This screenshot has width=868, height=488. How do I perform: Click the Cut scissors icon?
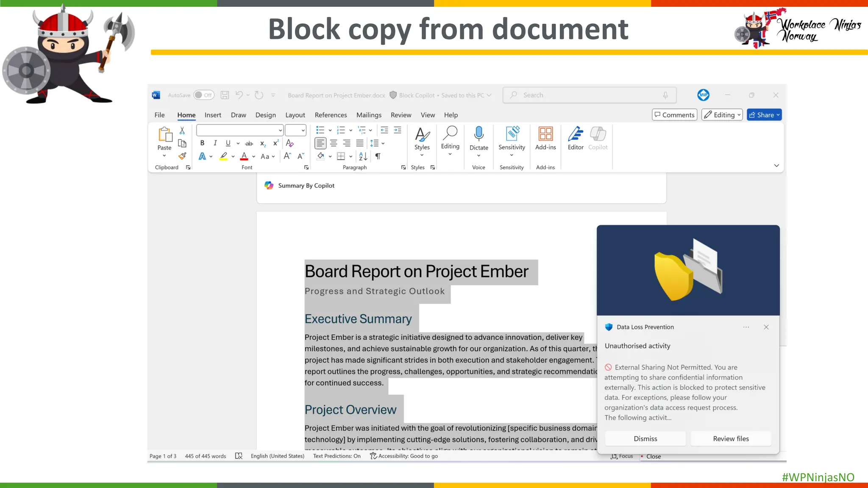(182, 130)
